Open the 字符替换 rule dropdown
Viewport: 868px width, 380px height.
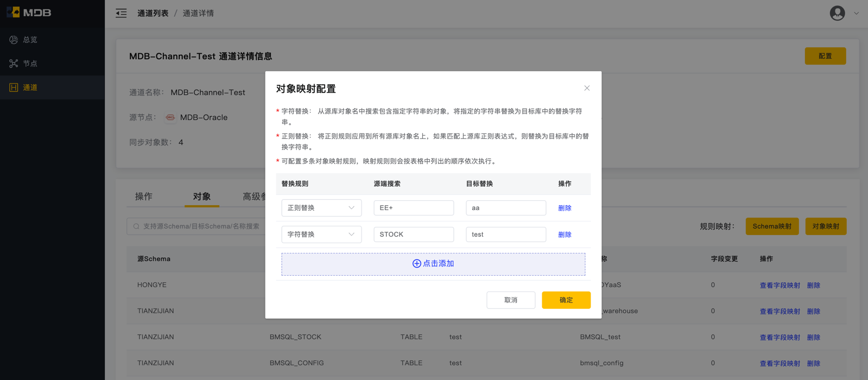point(321,235)
